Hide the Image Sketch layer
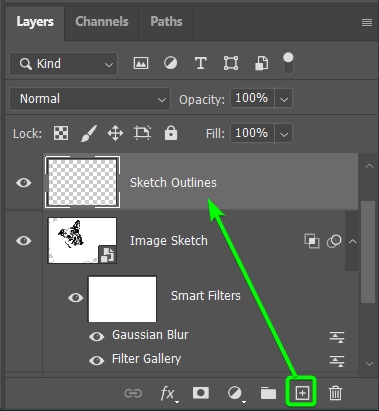Viewport: 379px width, 411px height. coord(24,241)
